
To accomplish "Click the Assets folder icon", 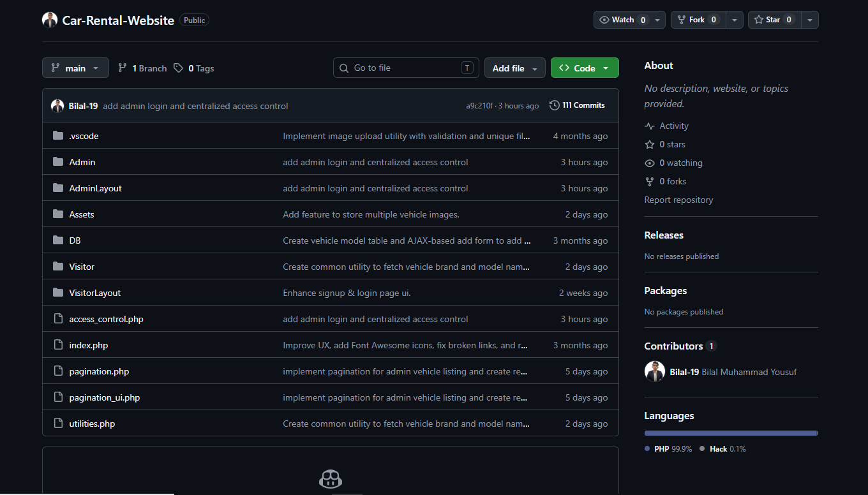I will [58, 214].
